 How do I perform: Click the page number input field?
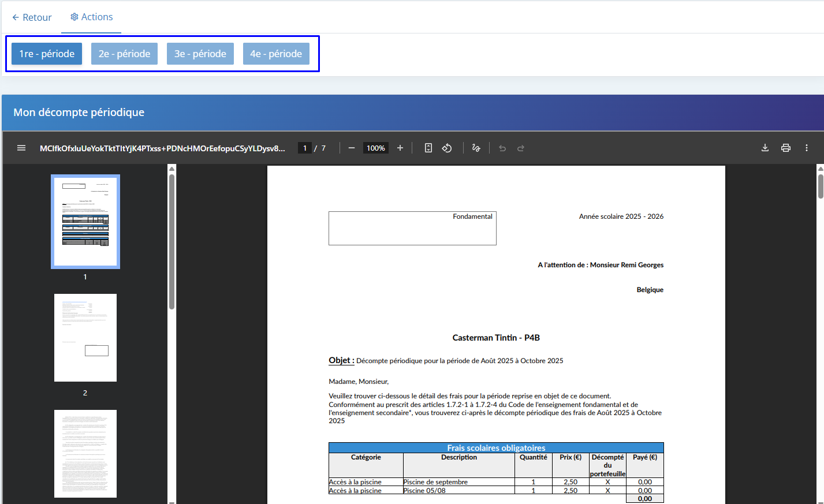click(x=305, y=148)
